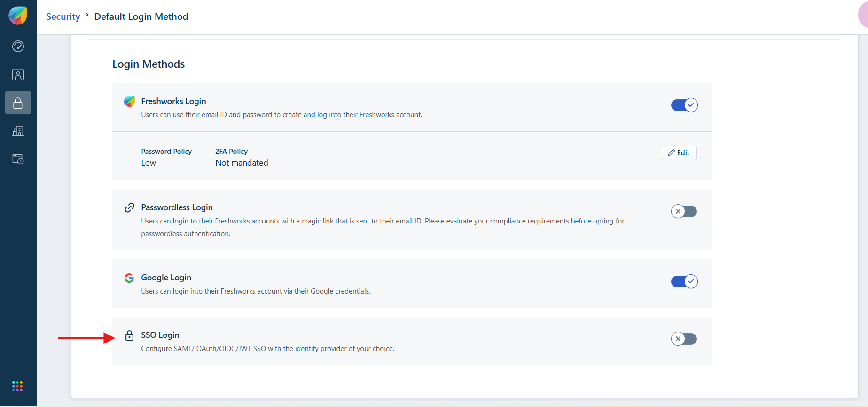Click the Low password policy value
Image resolution: width=868 pixels, height=407 pixels.
pos(149,163)
